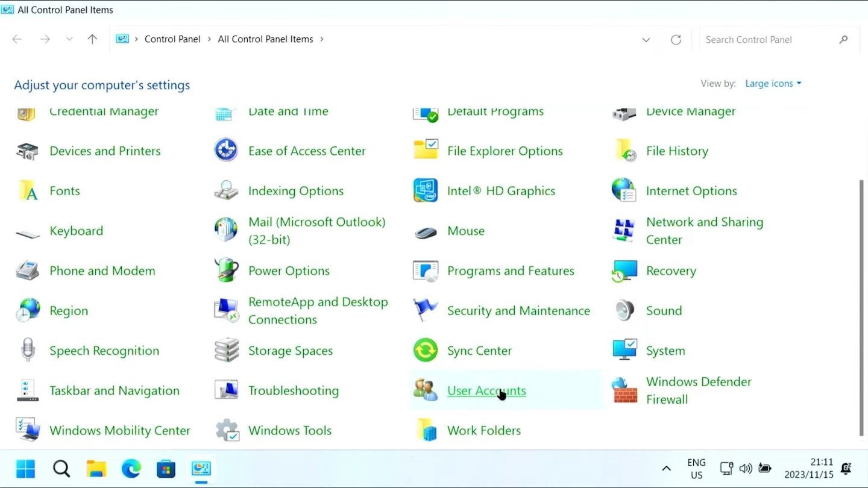The height and width of the screenshot is (488, 868).
Task: Refresh the Control Panel view
Action: (676, 40)
